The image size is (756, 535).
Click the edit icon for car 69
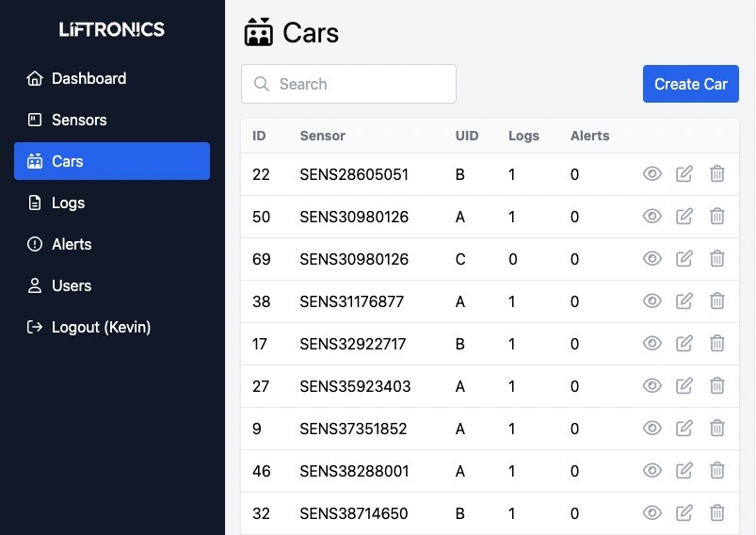click(684, 259)
